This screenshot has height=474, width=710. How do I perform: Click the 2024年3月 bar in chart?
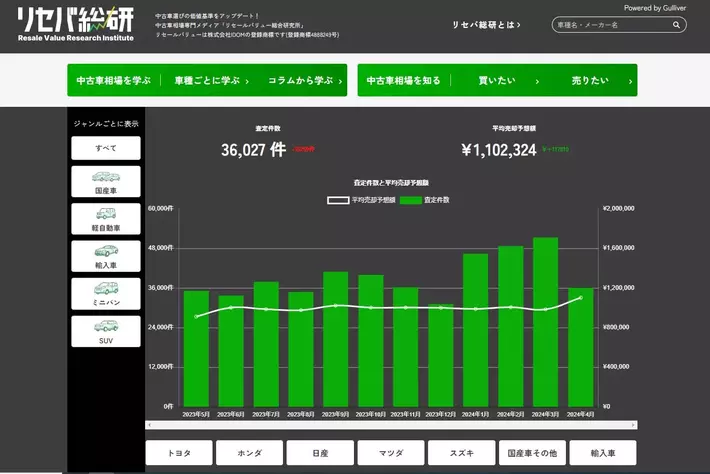(x=545, y=322)
